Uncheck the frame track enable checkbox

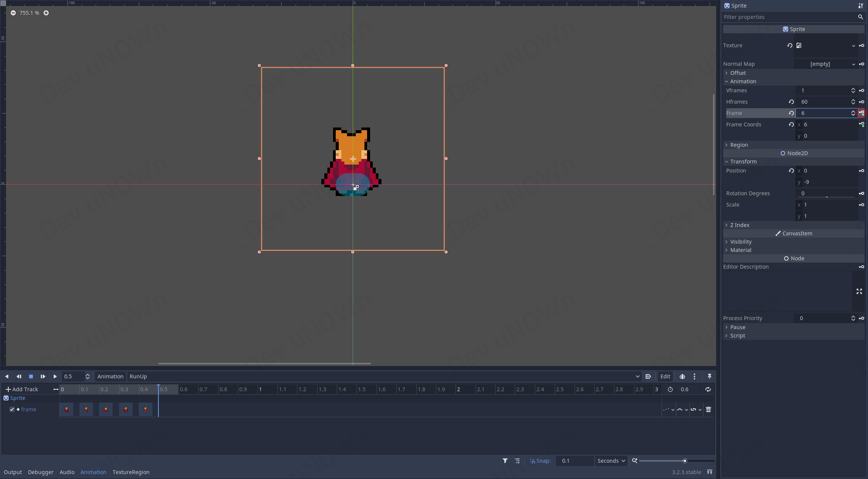12,409
